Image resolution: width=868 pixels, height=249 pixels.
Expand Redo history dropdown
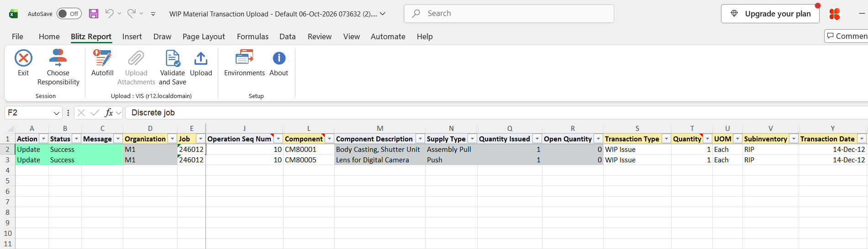click(x=141, y=14)
